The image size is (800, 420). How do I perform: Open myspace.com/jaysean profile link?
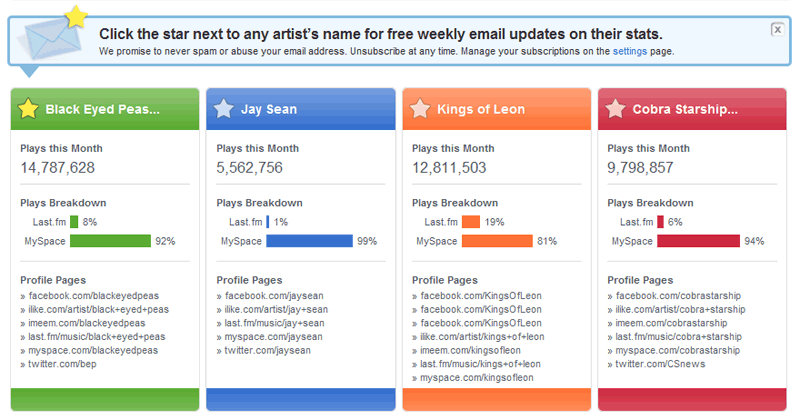[x=273, y=337]
